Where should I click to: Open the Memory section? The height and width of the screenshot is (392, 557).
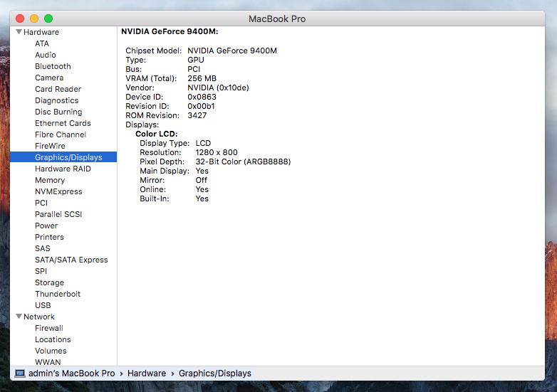click(50, 180)
